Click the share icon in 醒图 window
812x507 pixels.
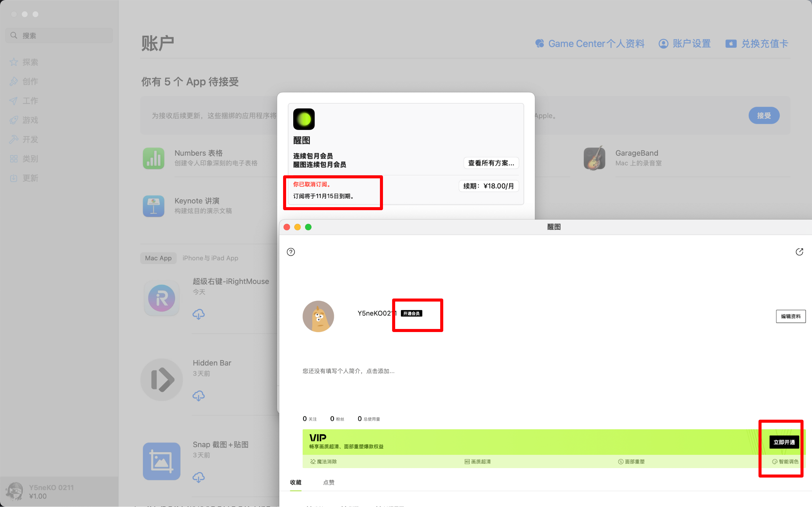[x=799, y=252]
